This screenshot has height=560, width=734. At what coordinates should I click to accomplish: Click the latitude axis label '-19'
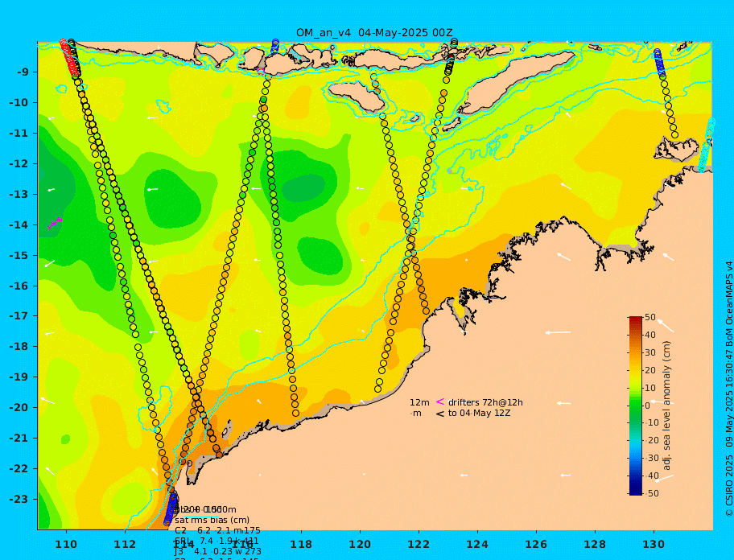(19, 377)
